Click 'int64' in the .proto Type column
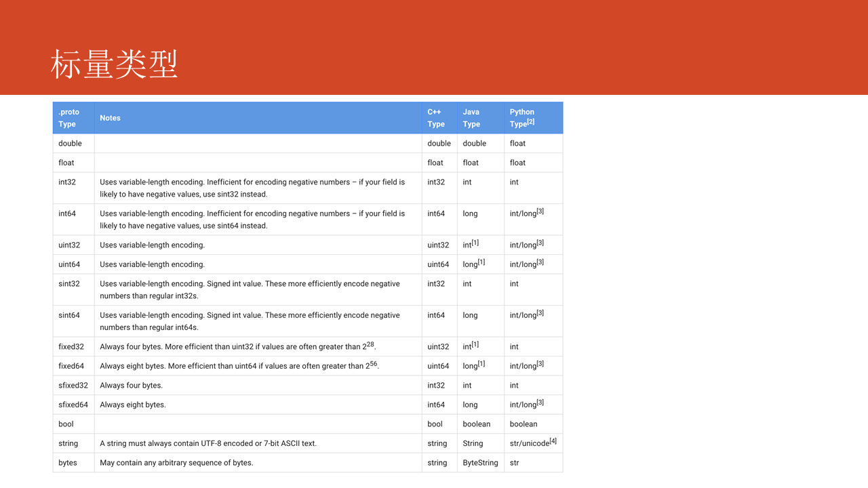This screenshot has height=488, width=868. click(x=67, y=213)
